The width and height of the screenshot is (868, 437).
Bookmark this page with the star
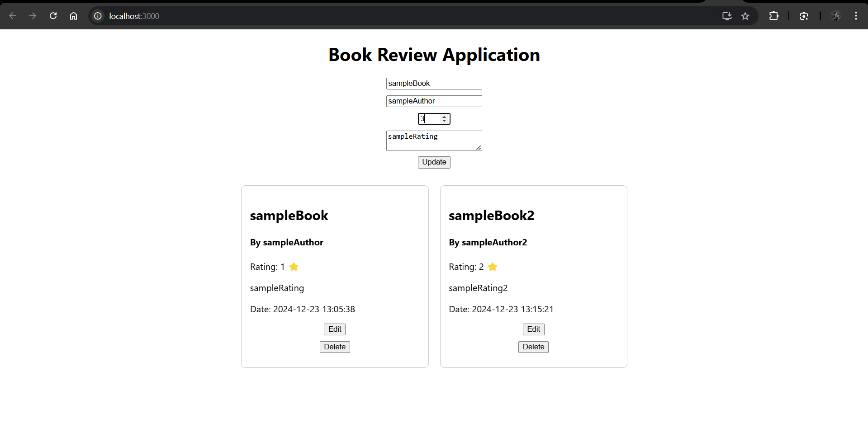745,16
